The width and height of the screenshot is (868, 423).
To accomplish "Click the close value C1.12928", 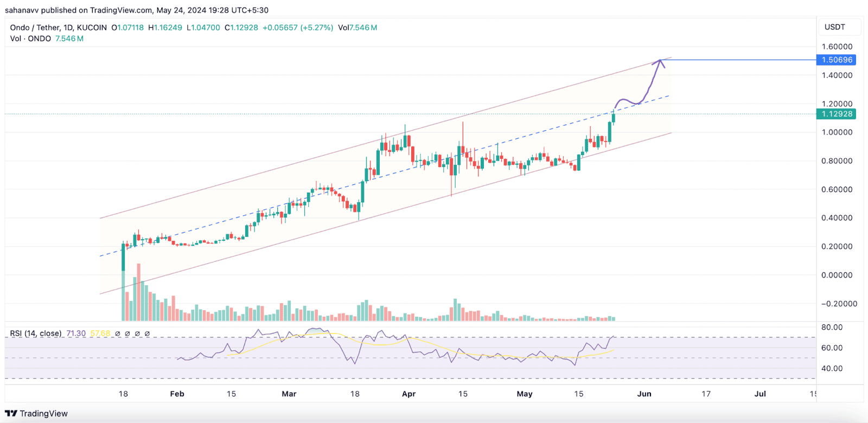I will 241,28.
